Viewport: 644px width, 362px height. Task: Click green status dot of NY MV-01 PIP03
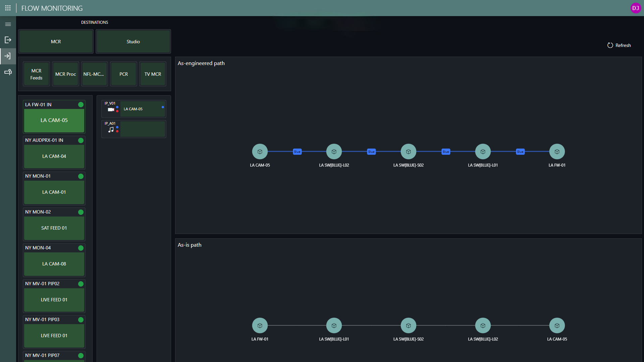[x=81, y=320]
